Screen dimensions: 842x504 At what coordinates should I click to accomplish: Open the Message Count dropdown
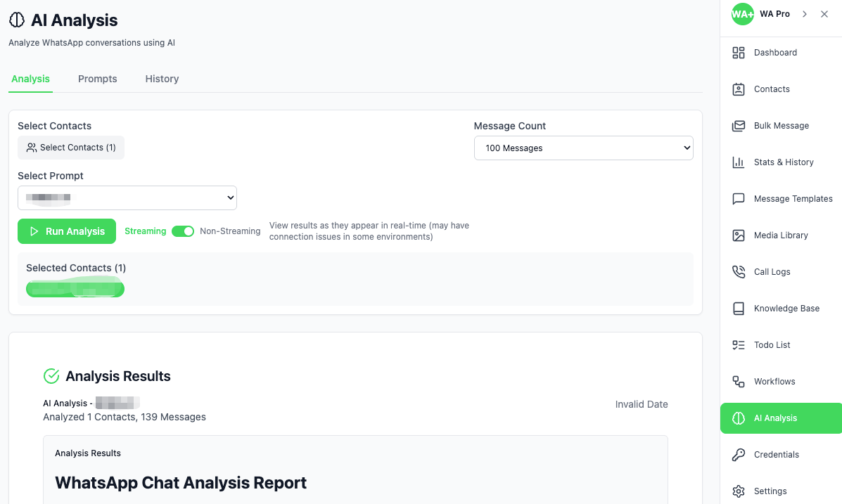coord(583,148)
